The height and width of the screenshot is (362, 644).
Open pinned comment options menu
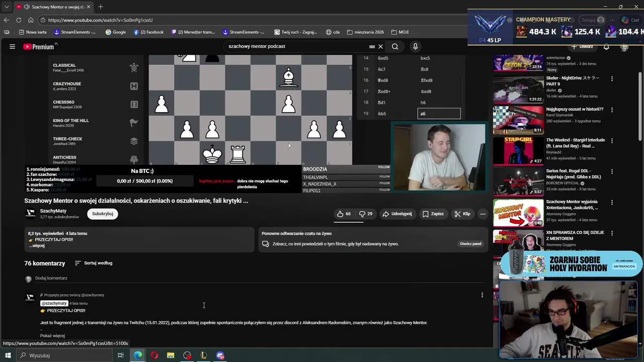point(482,295)
